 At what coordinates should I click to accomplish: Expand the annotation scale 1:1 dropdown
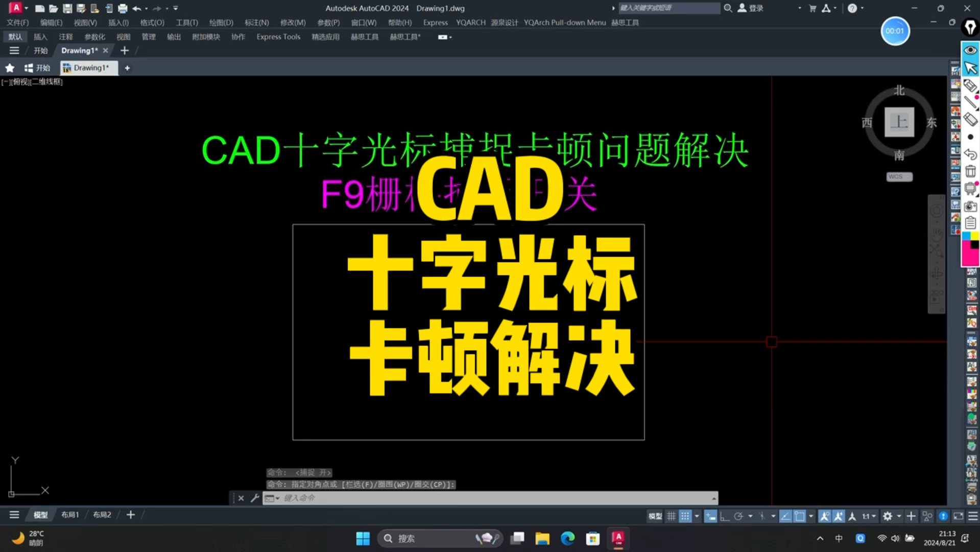[873, 516]
